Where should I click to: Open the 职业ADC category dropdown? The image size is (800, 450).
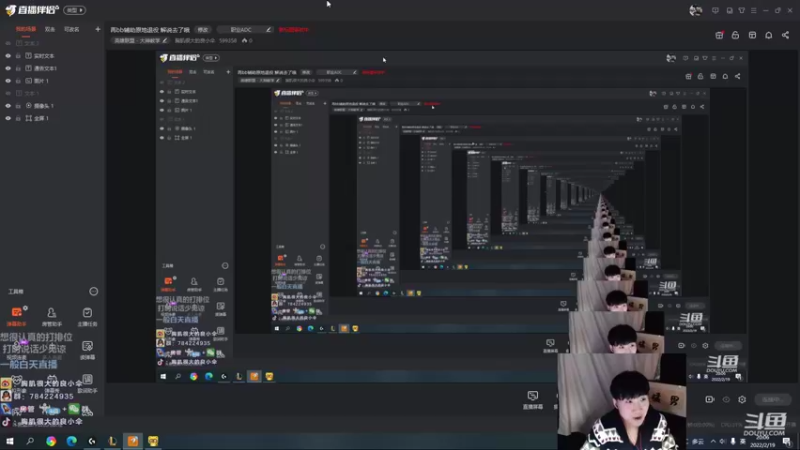click(x=244, y=30)
